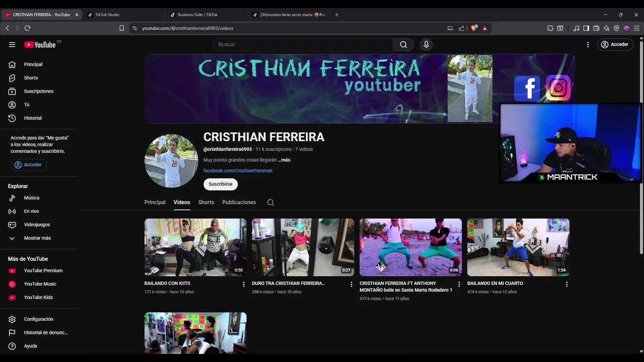The height and width of the screenshot is (362, 644).
Task: Click the YouTube logo
Action: click(x=40, y=45)
